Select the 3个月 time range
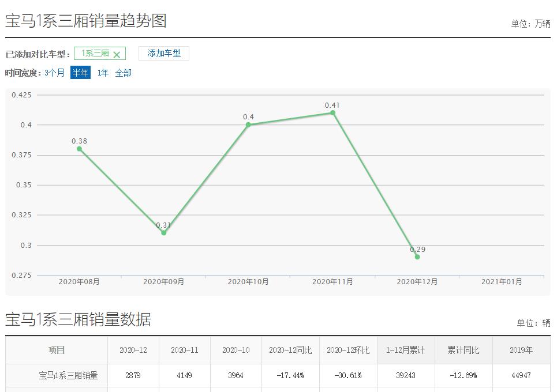 (54, 73)
